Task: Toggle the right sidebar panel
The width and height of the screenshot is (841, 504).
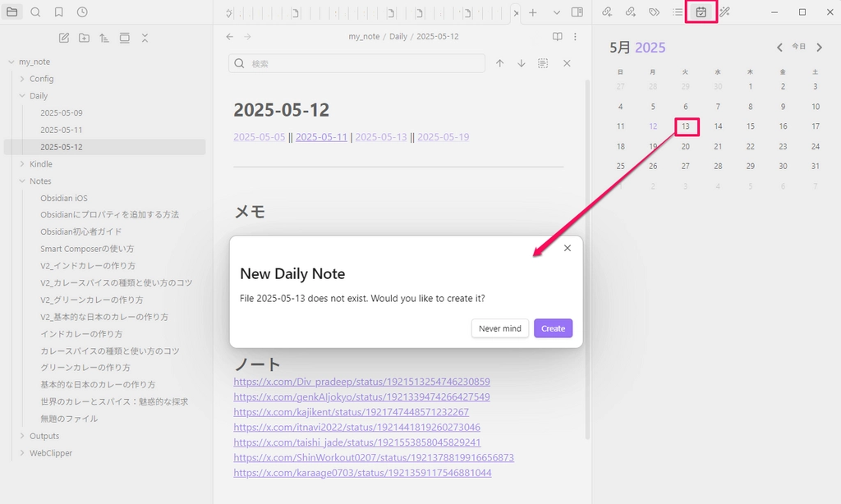Action: tap(577, 12)
